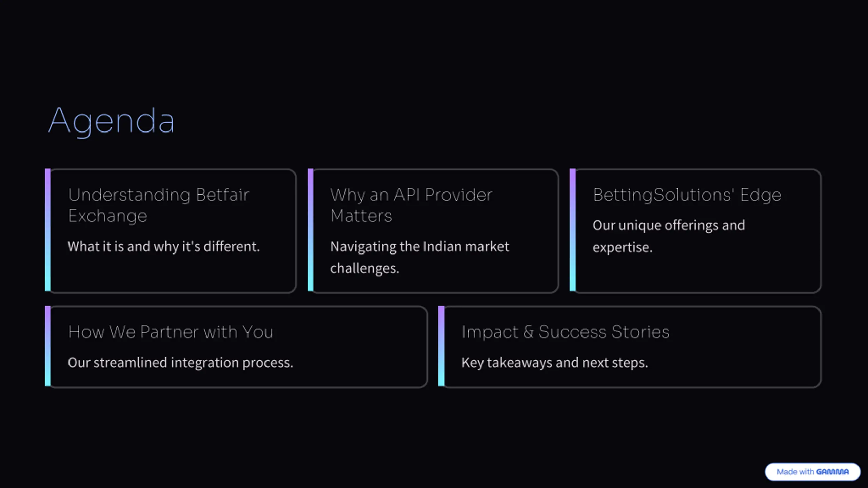
Task: Click the Made with Gamma badge
Action: (x=812, y=471)
